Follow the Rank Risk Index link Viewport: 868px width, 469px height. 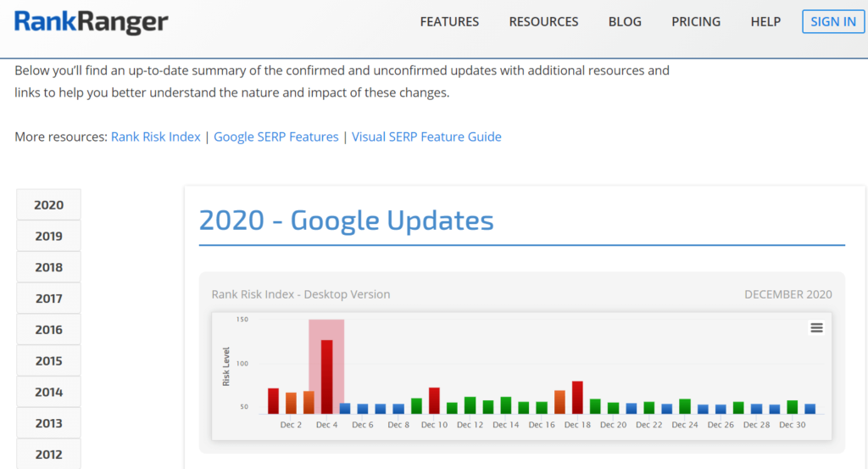[156, 137]
